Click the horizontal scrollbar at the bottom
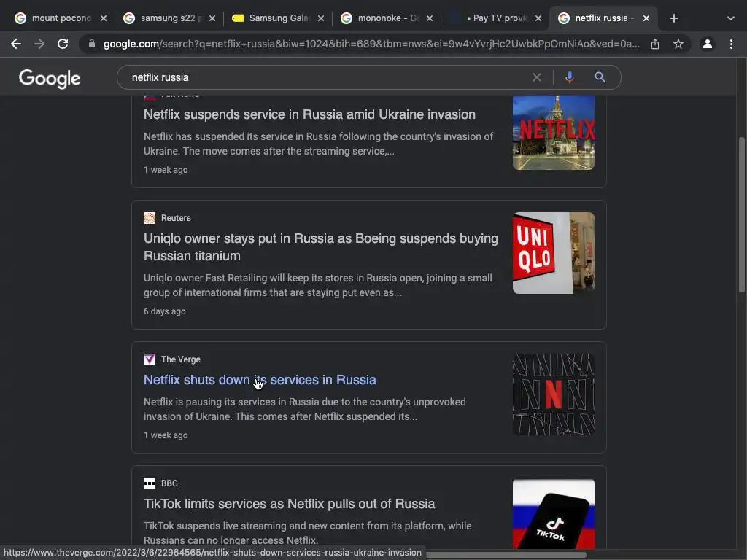 (x=506, y=555)
